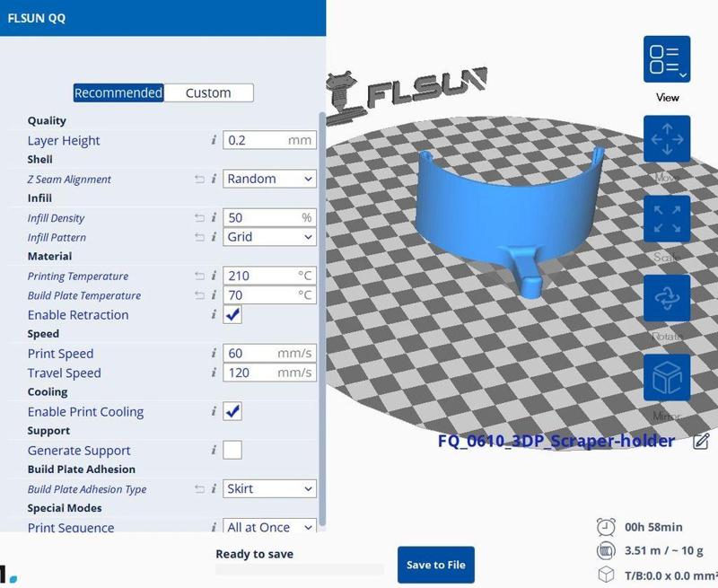The width and height of the screenshot is (718, 588).
Task: Select the Rotate tool
Action: tap(667, 298)
